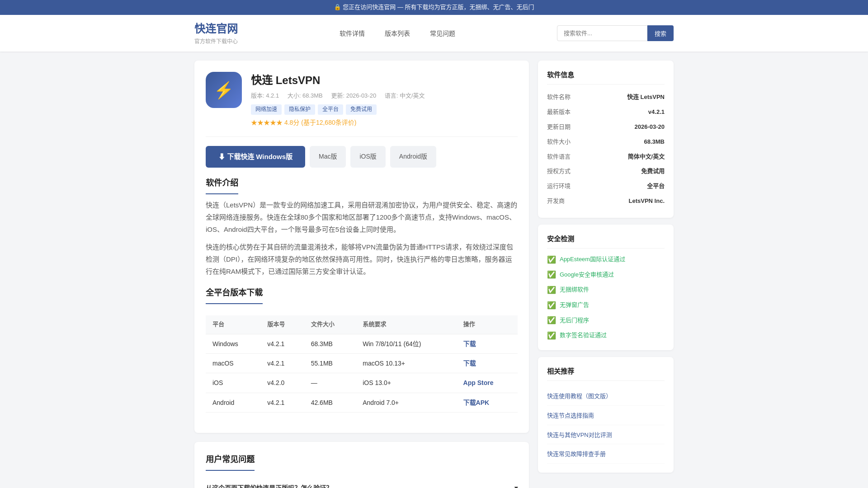Open 快连使用教程（图文版） link
This screenshot has width=868, height=488.
(579, 396)
